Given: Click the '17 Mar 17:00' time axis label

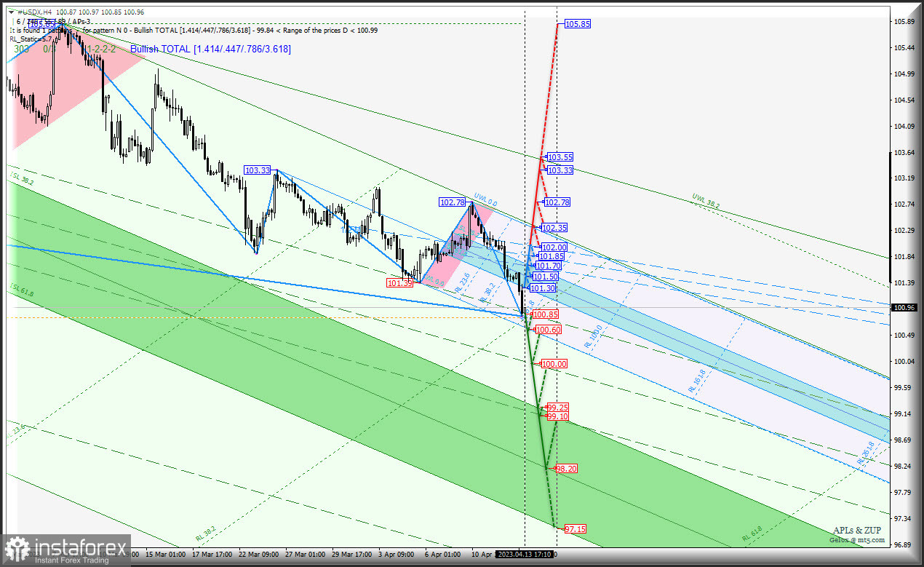Looking at the screenshot, I should click(x=212, y=555).
